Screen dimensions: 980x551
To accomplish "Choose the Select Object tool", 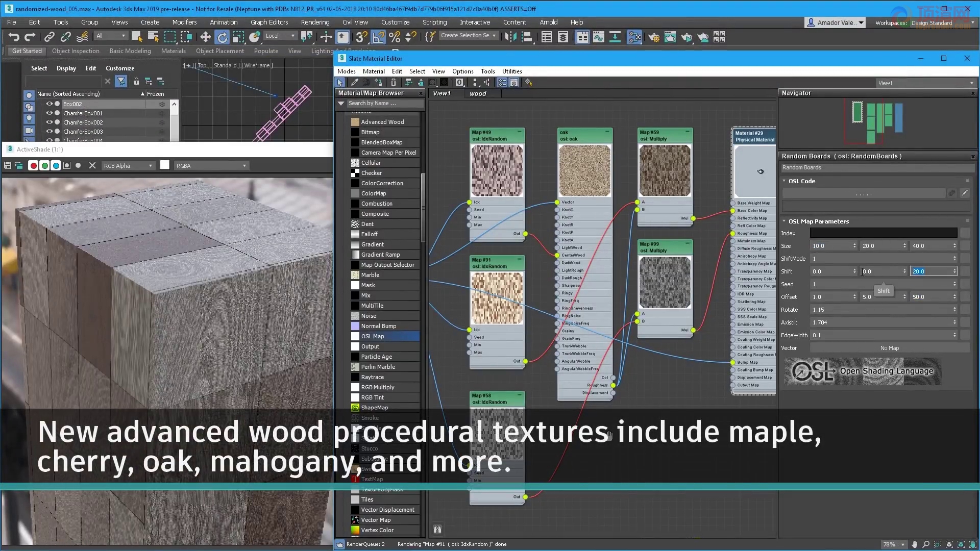I will coord(136,37).
